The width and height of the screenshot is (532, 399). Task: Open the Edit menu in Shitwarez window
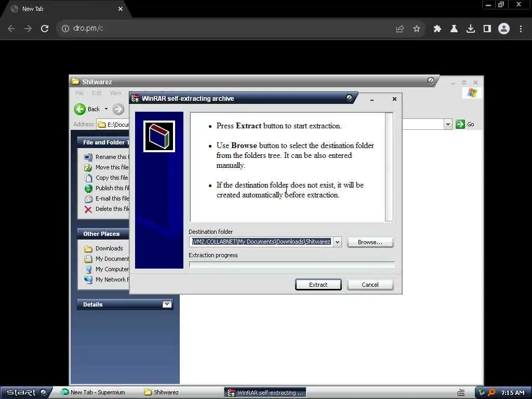click(x=97, y=93)
